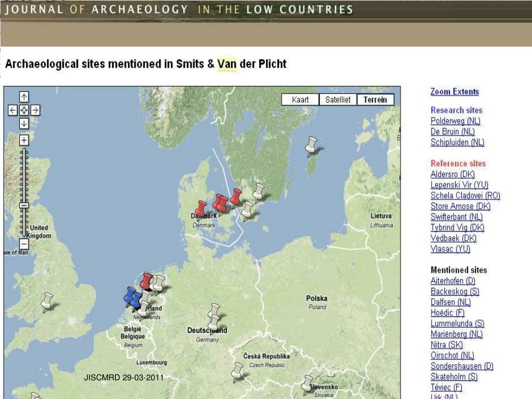Open Polderweg (NL) site link
The image size is (532, 399).
point(455,121)
